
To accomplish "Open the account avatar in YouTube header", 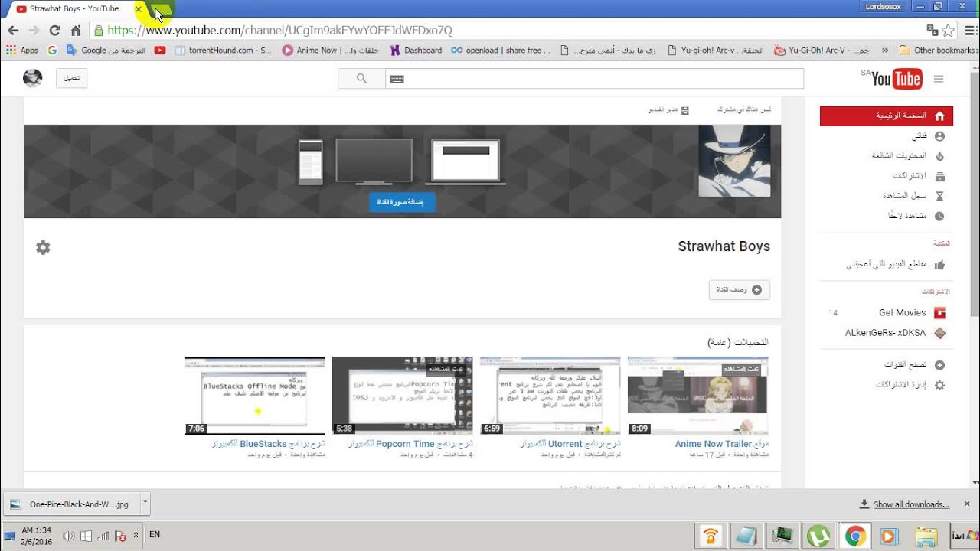I will (33, 78).
